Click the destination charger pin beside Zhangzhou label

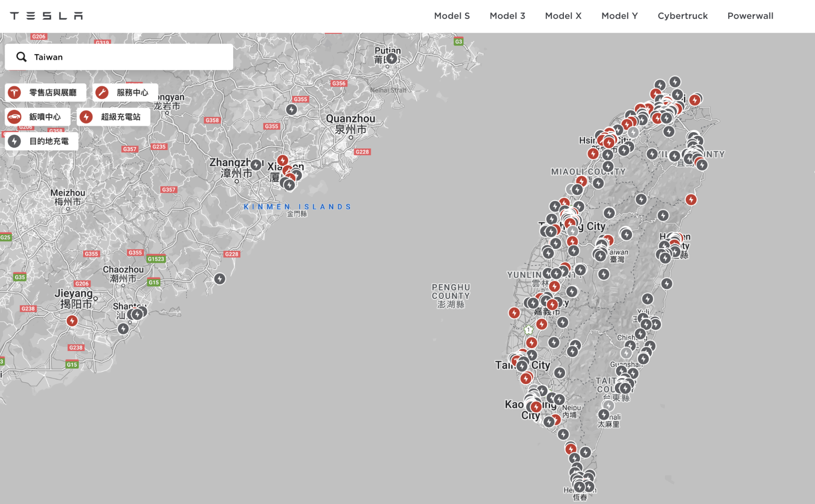256,165
